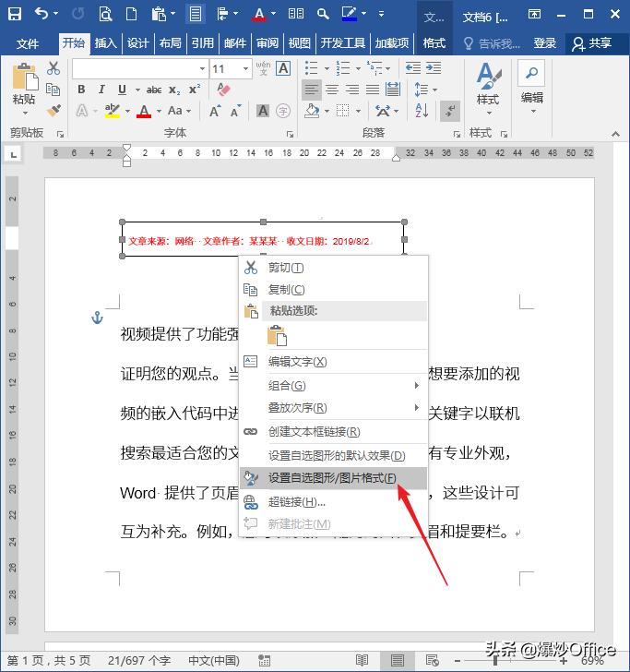
Task: Decrease font size with the small A
Action: (x=235, y=111)
